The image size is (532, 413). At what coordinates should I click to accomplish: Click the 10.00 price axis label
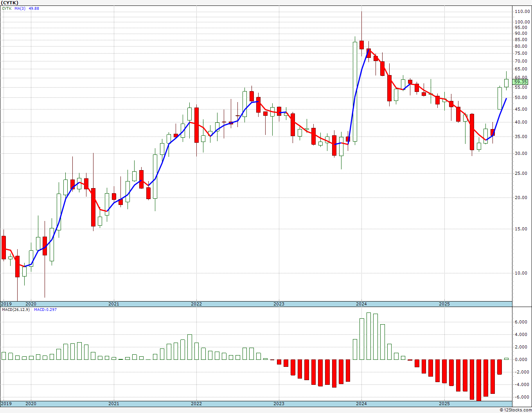point(522,273)
